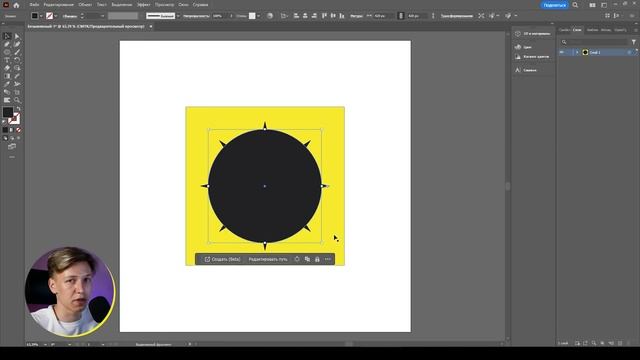Select the Pen tool
Viewport: 640px width, 360px height.
(7, 44)
